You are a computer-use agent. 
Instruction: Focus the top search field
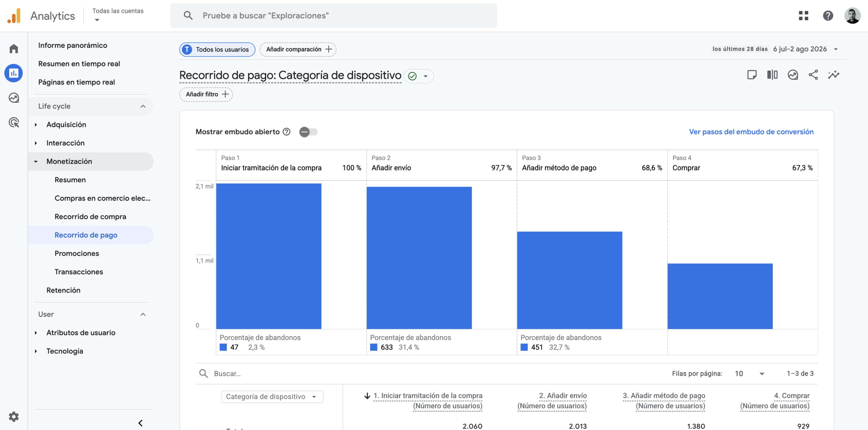pyautogui.click(x=334, y=16)
